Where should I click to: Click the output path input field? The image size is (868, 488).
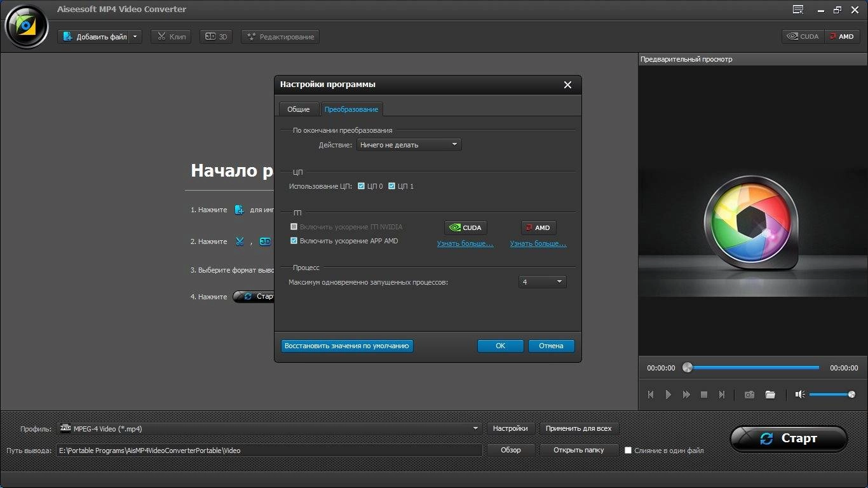[269, 450]
